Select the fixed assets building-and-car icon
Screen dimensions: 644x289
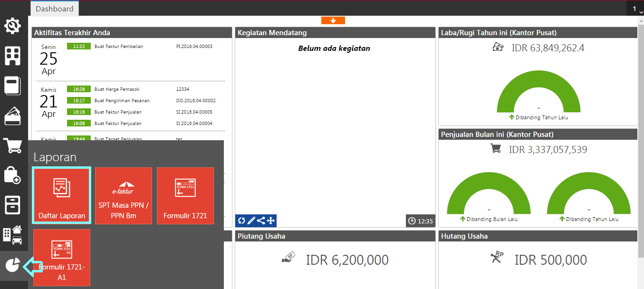[x=13, y=235]
